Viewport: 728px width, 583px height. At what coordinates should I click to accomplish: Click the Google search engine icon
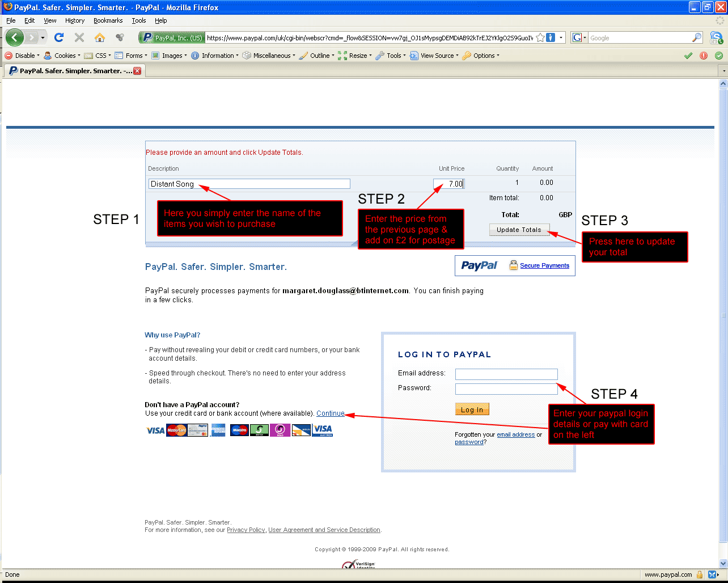(x=578, y=38)
